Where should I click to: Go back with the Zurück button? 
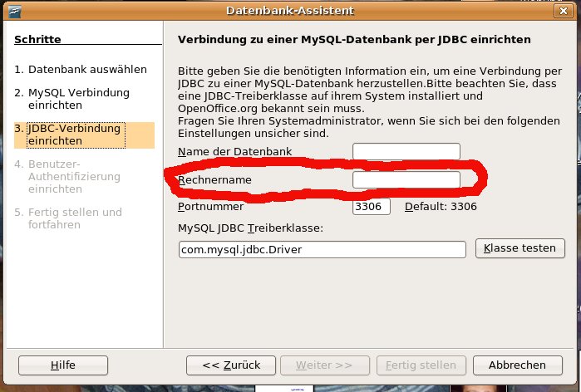pyautogui.click(x=231, y=365)
